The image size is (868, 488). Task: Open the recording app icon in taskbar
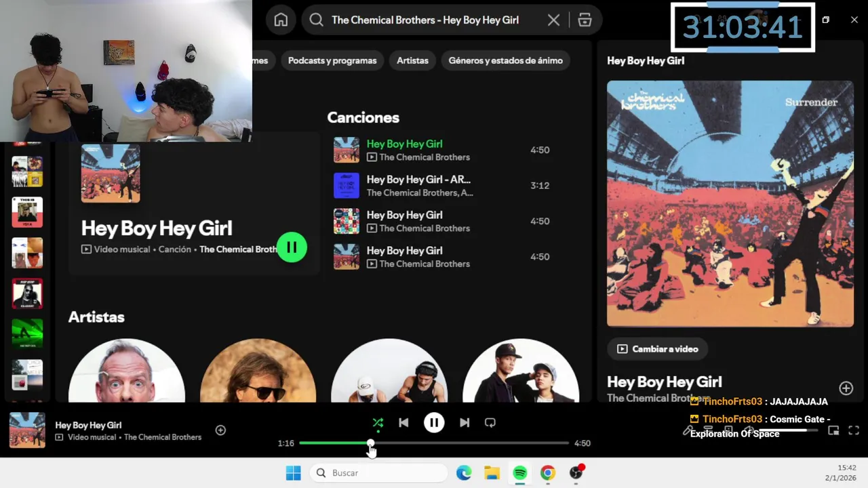coord(576,472)
